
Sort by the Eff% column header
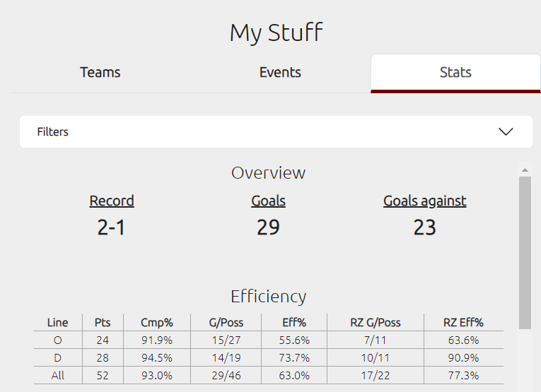[294, 322]
